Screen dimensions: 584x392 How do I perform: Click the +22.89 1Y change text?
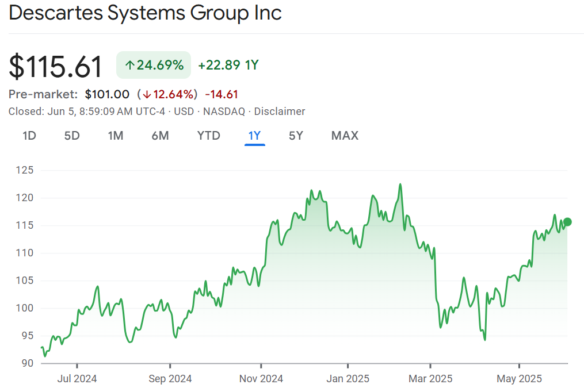(x=228, y=66)
